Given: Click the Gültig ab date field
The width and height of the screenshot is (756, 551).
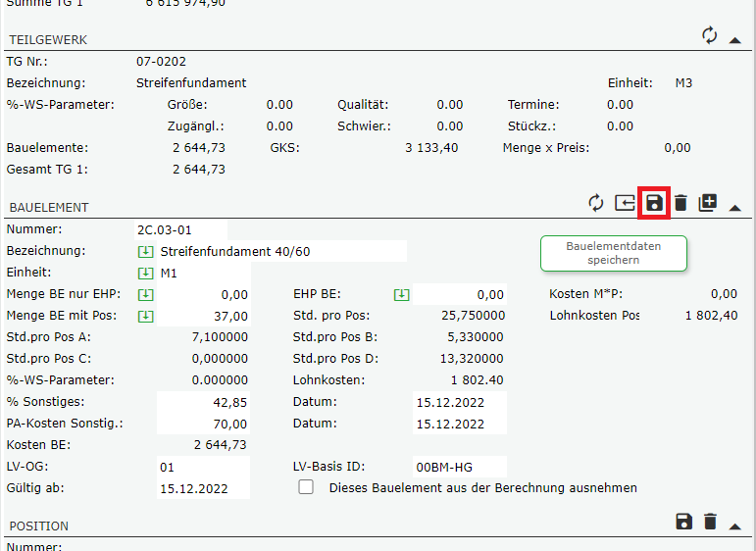Looking at the screenshot, I should pyautogui.click(x=203, y=487).
